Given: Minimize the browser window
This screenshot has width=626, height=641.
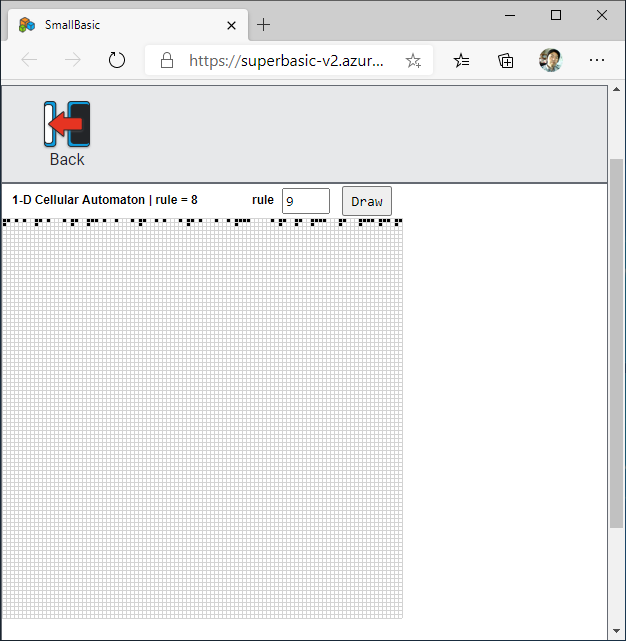Looking at the screenshot, I should pyautogui.click(x=510, y=16).
